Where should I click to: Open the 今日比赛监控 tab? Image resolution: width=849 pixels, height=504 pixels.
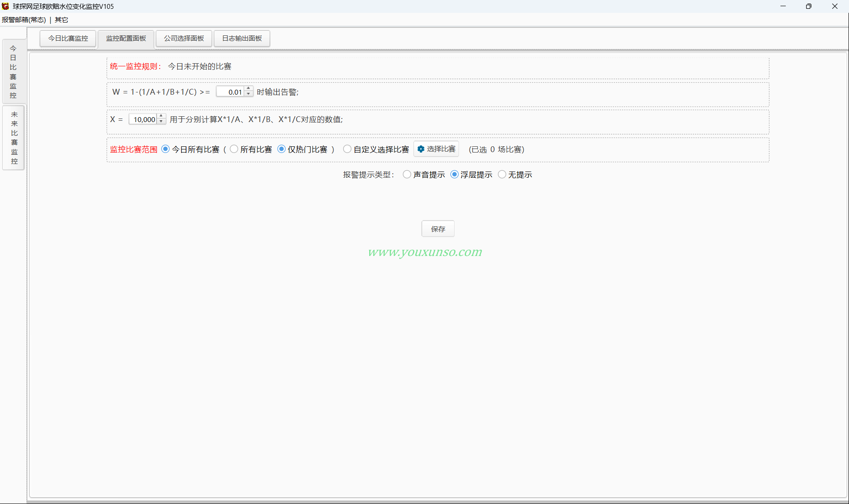pyautogui.click(x=68, y=38)
